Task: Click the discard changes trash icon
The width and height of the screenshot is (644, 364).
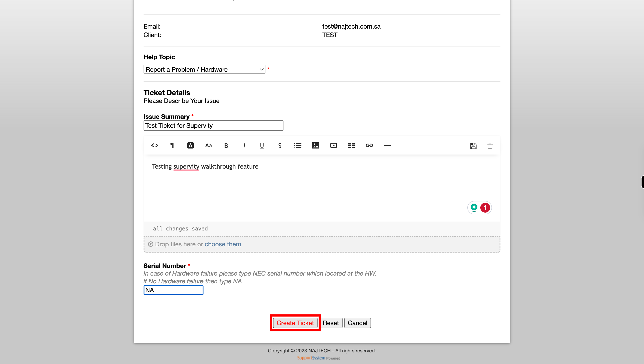Action: 490,145
